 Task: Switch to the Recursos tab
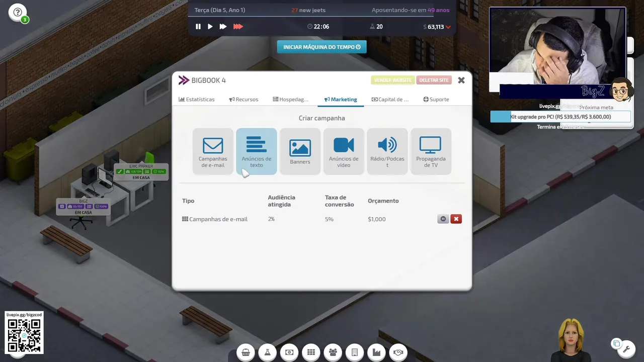(x=244, y=100)
